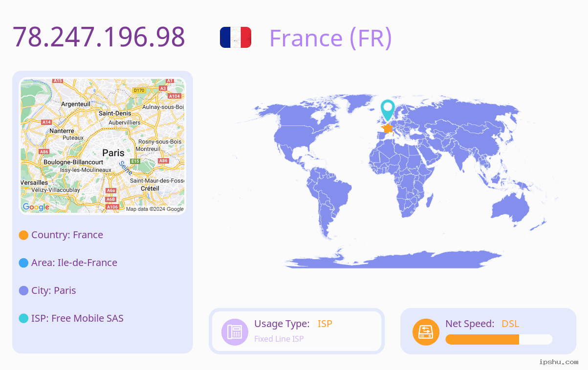This screenshot has height=370, width=588.
Task: Click the France (FR) heading text
Action: [x=330, y=38]
